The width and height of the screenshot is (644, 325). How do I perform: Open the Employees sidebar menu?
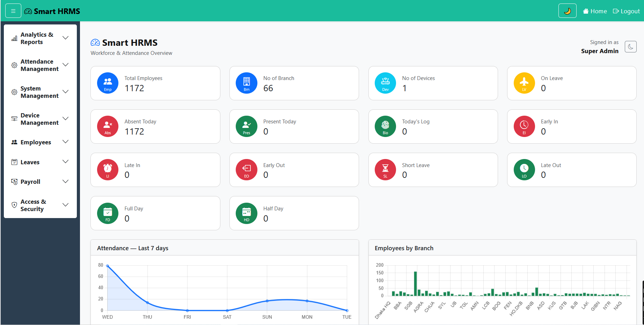pos(40,142)
